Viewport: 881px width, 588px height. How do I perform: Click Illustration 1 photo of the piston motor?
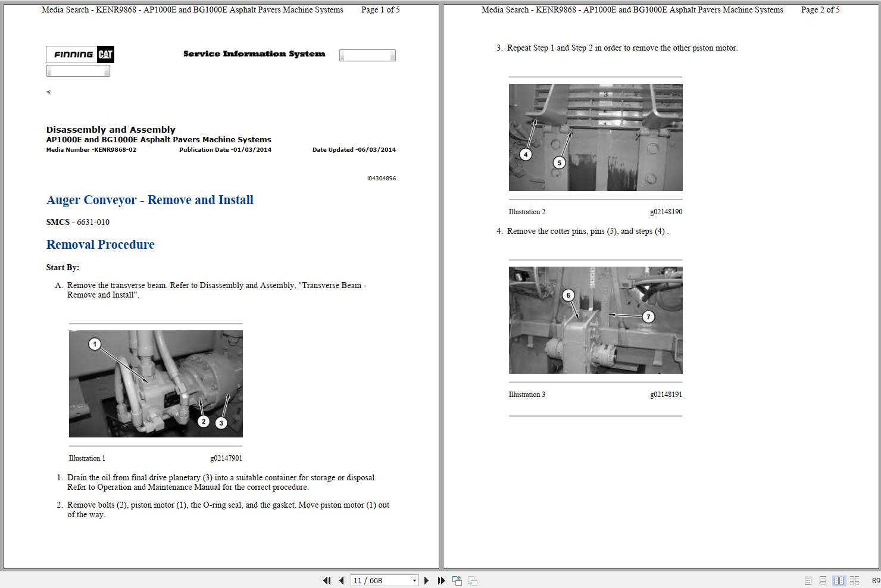click(155, 384)
